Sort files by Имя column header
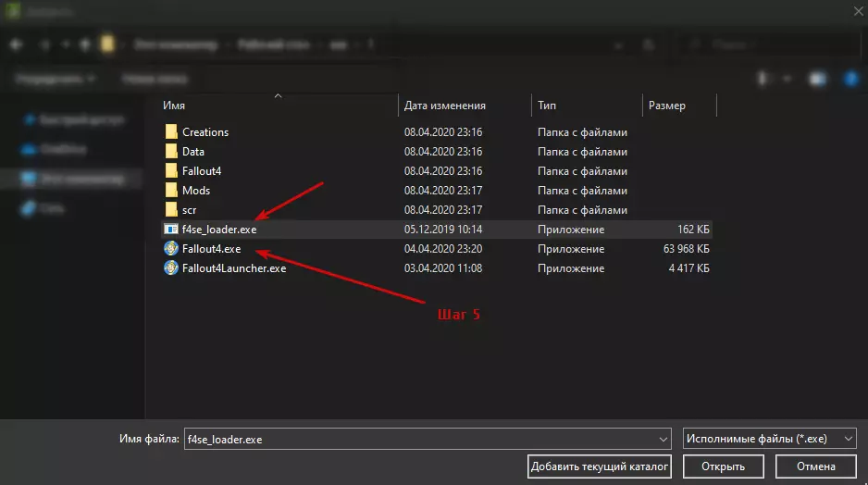This screenshot has width=868, height=485. (x=174, y=106)
